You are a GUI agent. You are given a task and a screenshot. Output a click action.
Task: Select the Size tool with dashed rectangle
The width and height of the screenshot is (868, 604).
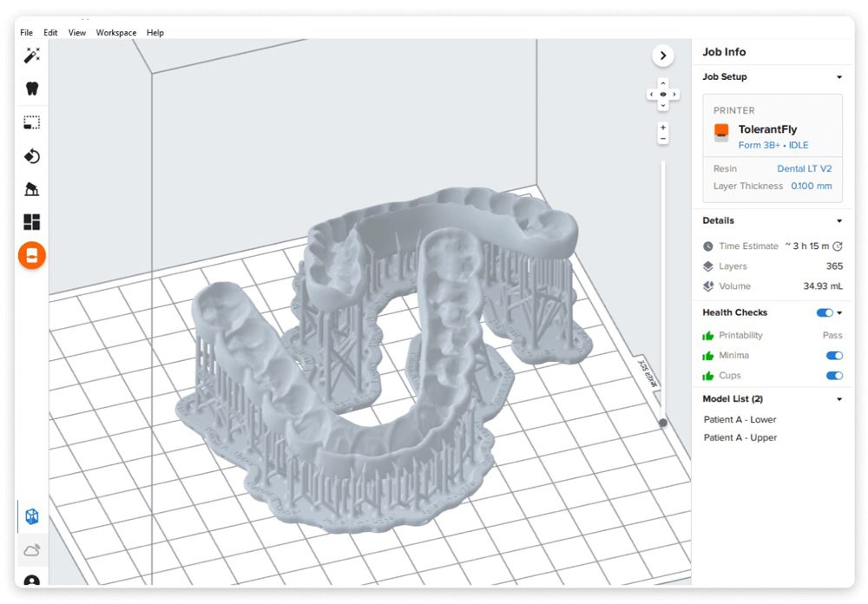[32, 122]
